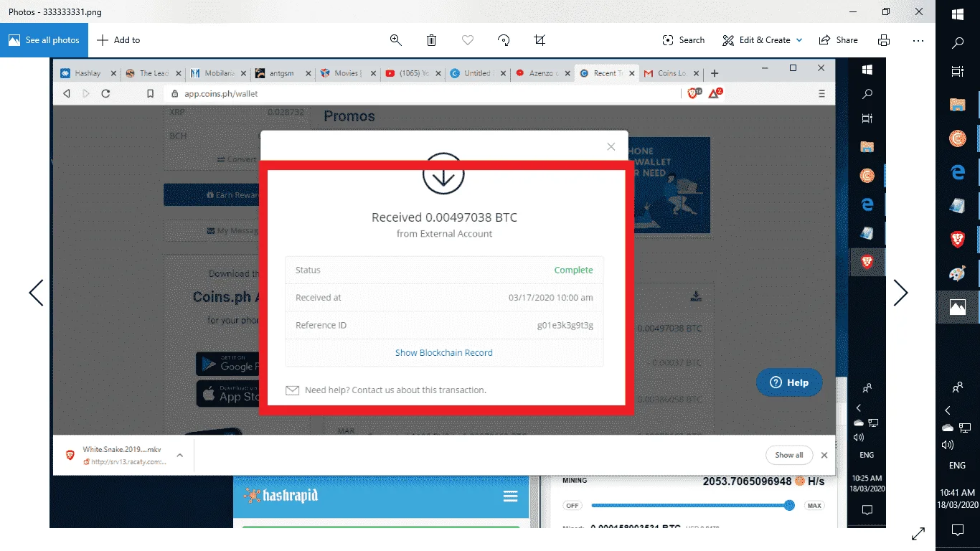This screenshot has width=980, height=551.
Task: Select the Crop tool in Photos toolbar
Action: coord(540,40)
